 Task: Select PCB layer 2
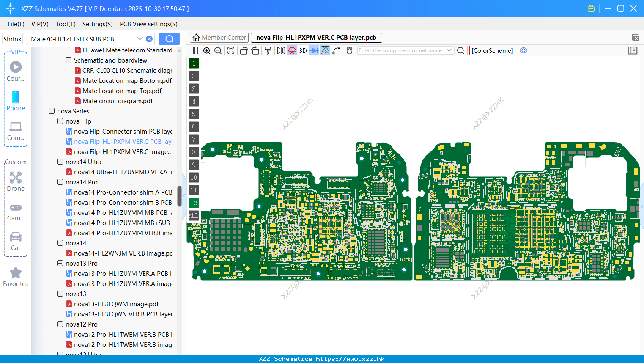(x=194, y=76)
